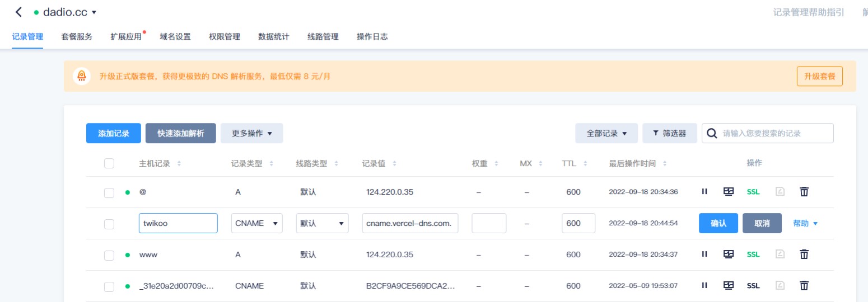Screen dimensions: 868x302
Task: Delete the _31e20a2d00709c CNAME record
Action: (x=804, y=286)
